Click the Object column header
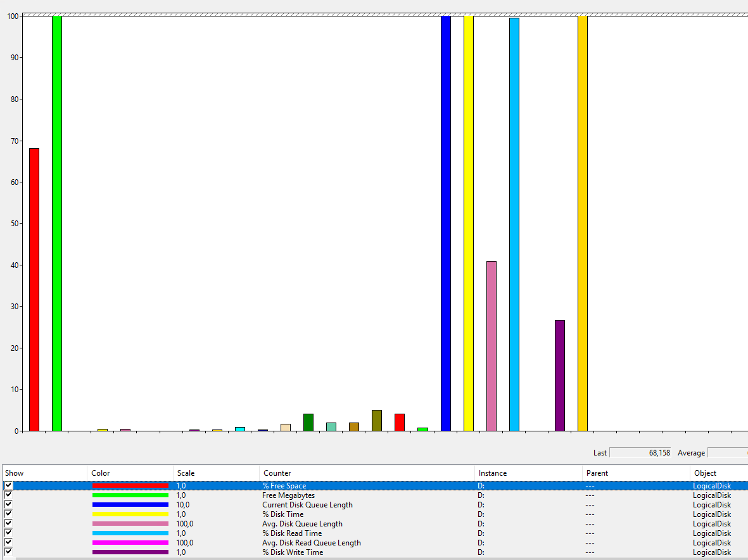 tap(705, 473)
